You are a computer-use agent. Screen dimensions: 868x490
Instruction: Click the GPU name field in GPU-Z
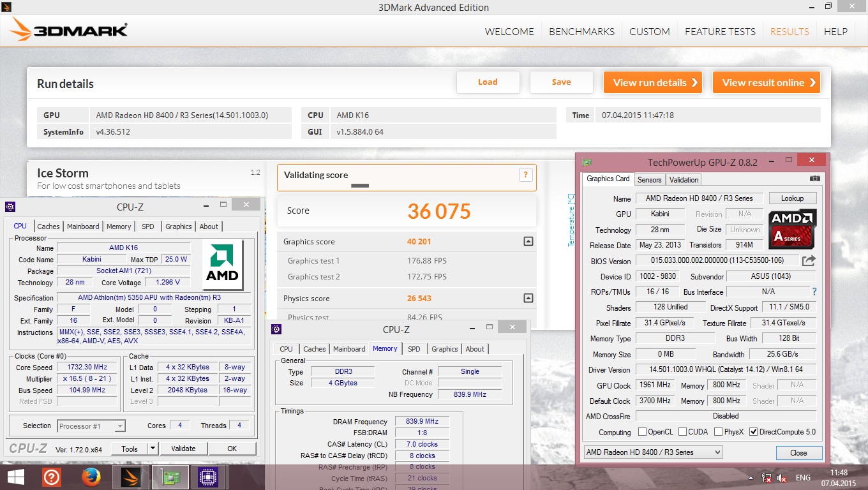pos(699,198)
